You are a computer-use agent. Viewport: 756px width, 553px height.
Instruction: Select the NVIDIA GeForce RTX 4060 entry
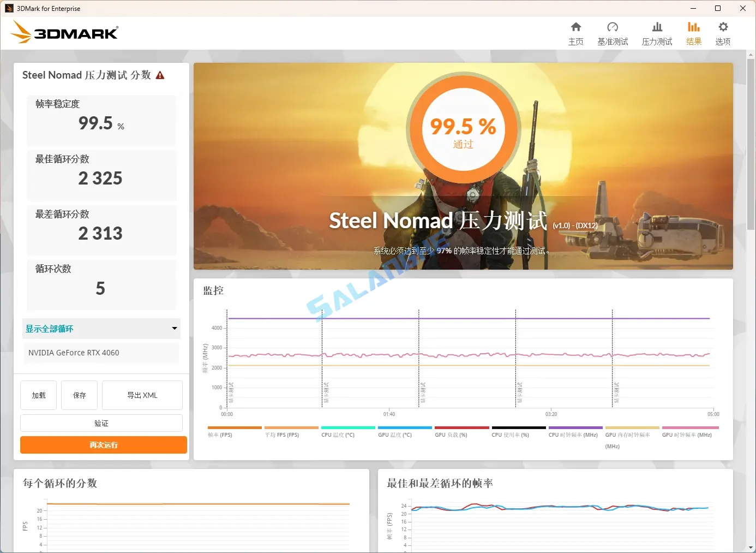pos(101,353)
